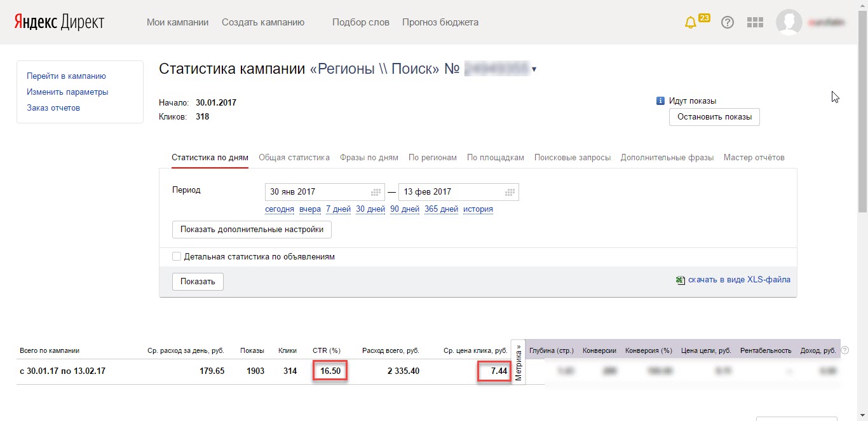Open the Yandex services grid icon
The height and width of the screenshot is (421, 868).
click(x=755, y=22)
